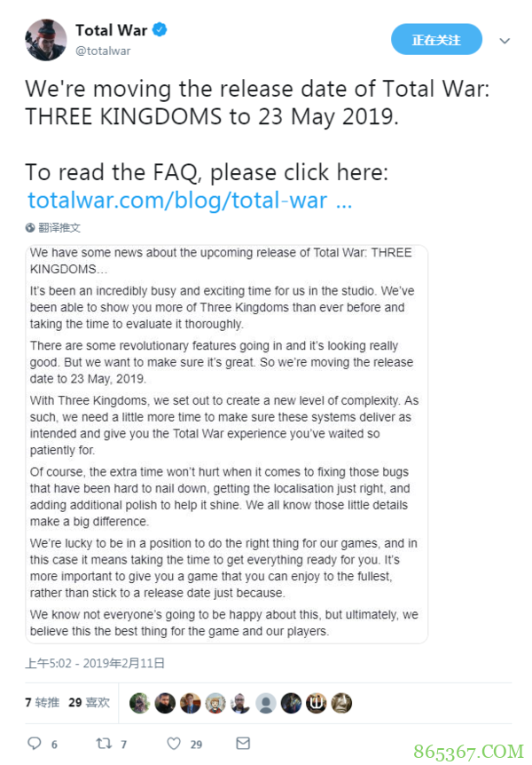532x765 pixels.
Task: Click the envelope direct message icon
Action: pos(243,743)
